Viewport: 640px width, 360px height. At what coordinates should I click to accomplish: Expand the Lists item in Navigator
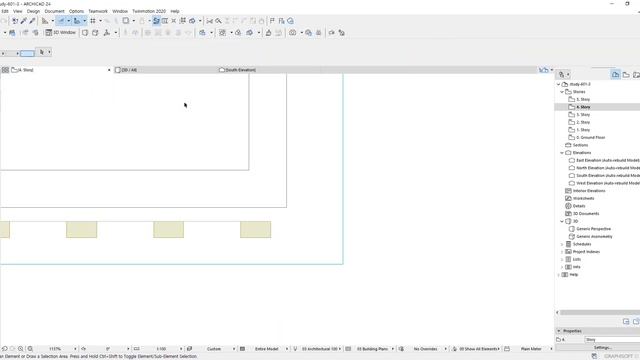click(x=562, y=259)
